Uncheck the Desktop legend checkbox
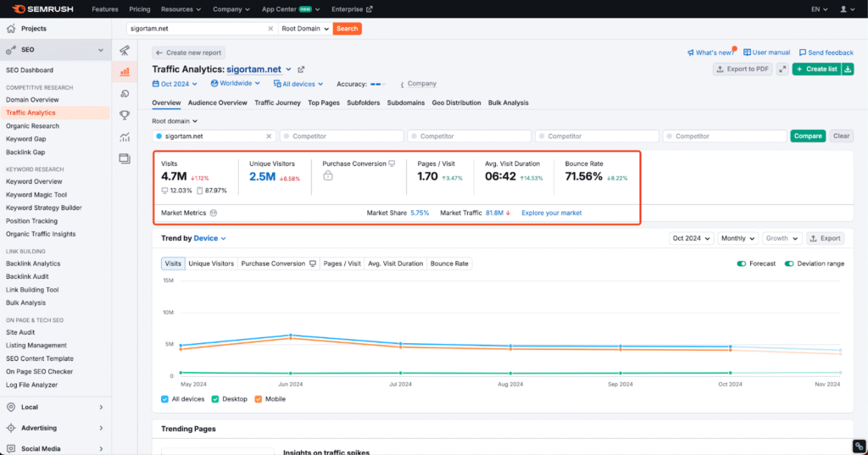This screenshot has width=868, height=455. click(215, 399)
